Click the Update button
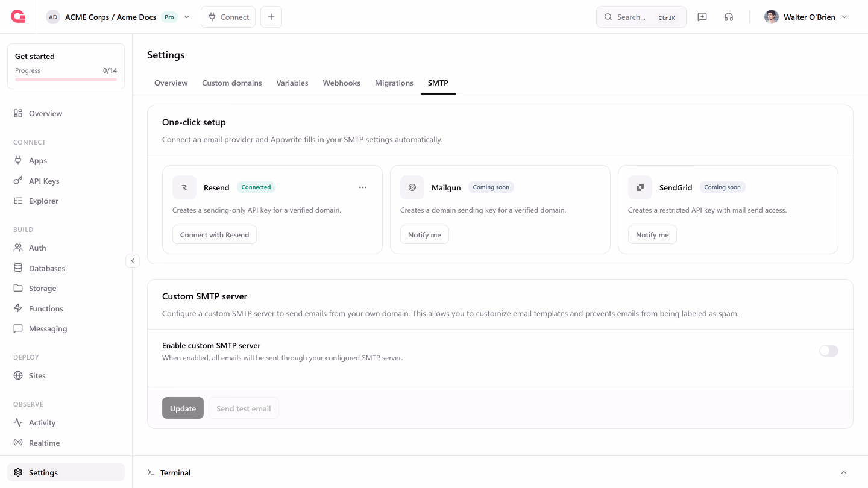868x488 pixels. 183,408
